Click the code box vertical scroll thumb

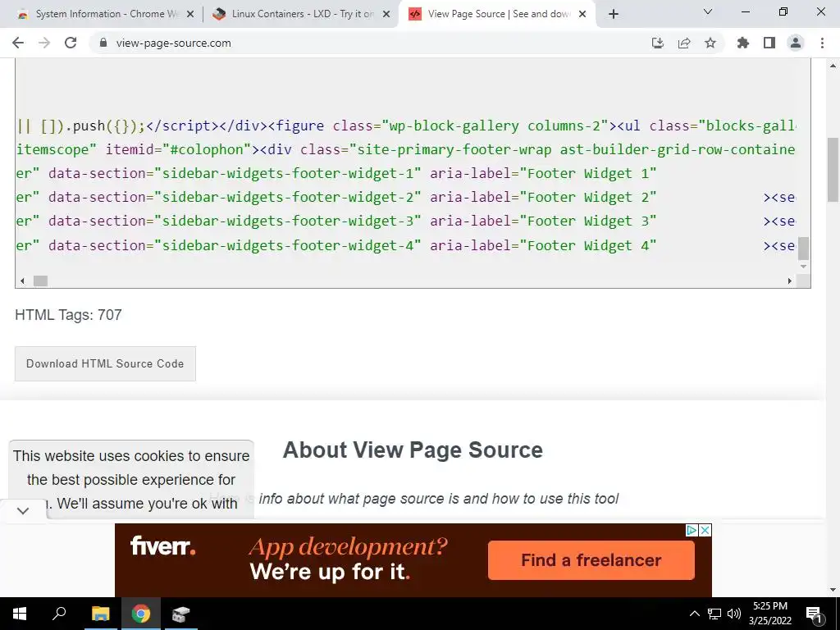point(803,248)
